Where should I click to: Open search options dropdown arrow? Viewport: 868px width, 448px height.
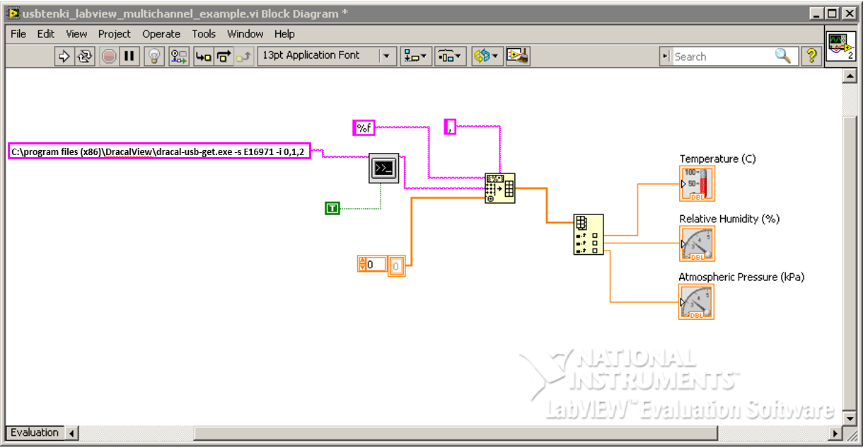(x=666, y=57)
